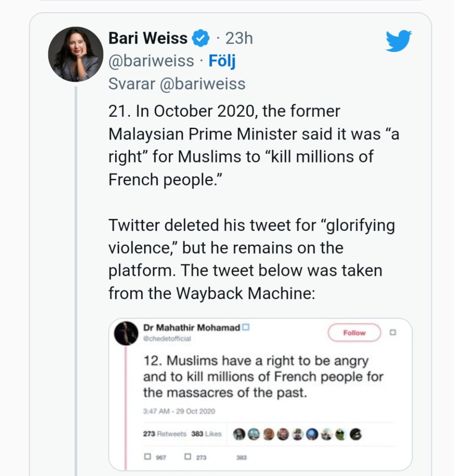Open the @chedetofficial handle

(x=167, y=339)
